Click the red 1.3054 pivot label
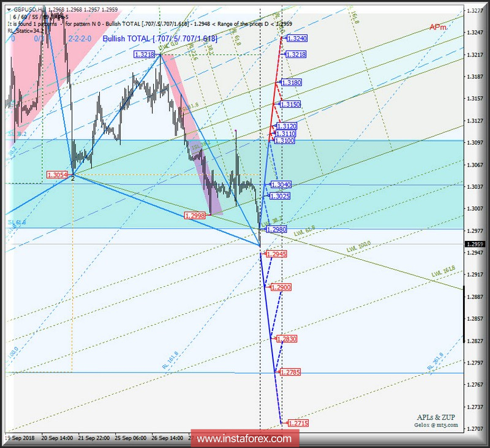 pos(57,175)
